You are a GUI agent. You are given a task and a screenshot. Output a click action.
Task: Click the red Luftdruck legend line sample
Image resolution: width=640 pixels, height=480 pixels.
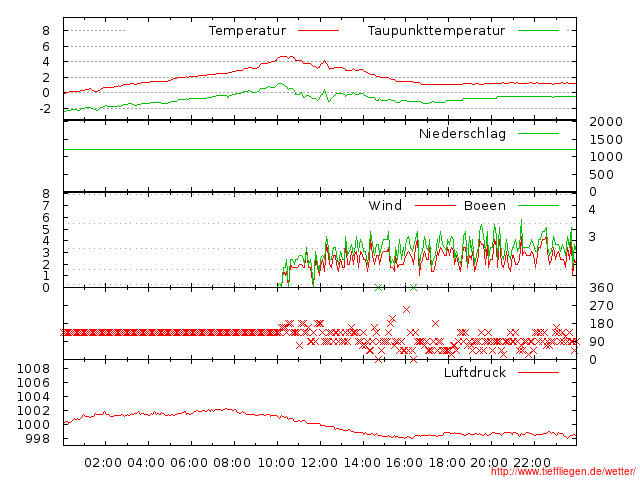point(538,372)
